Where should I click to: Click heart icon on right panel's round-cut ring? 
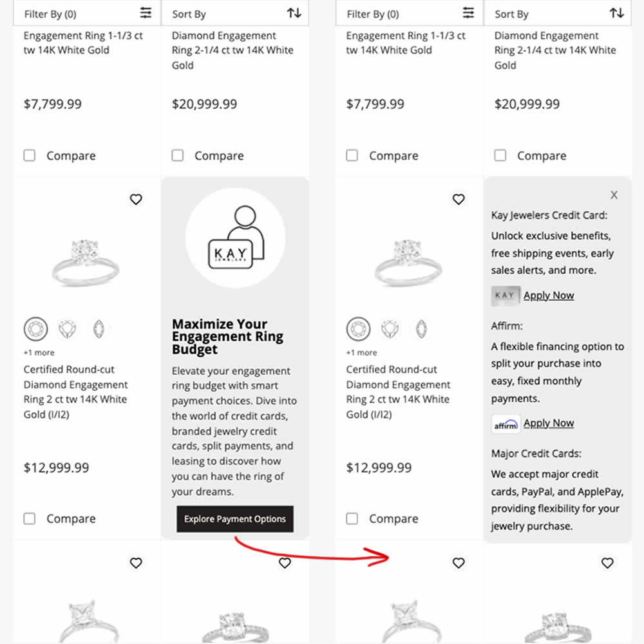coord(459,200)
